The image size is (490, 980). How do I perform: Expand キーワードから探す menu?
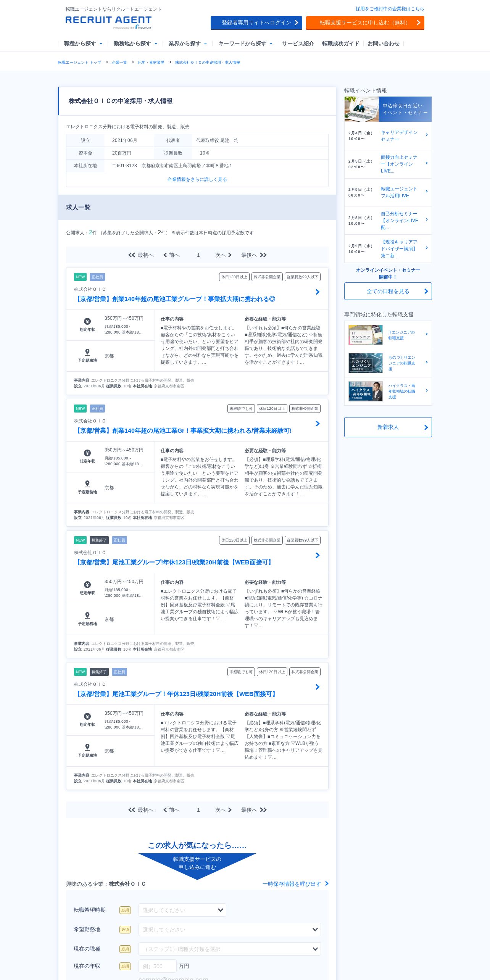tap(245, 44)
